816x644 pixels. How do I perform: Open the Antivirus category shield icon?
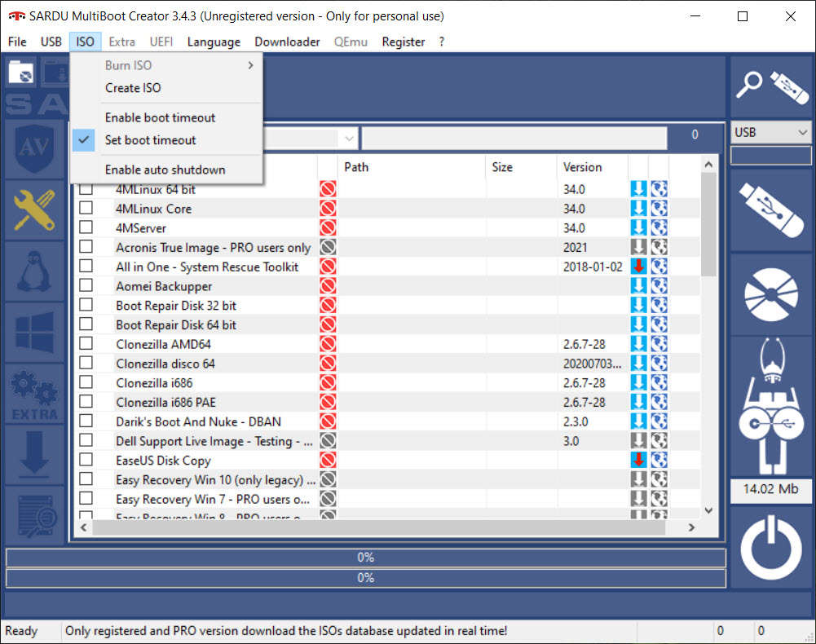click(34, 149)
